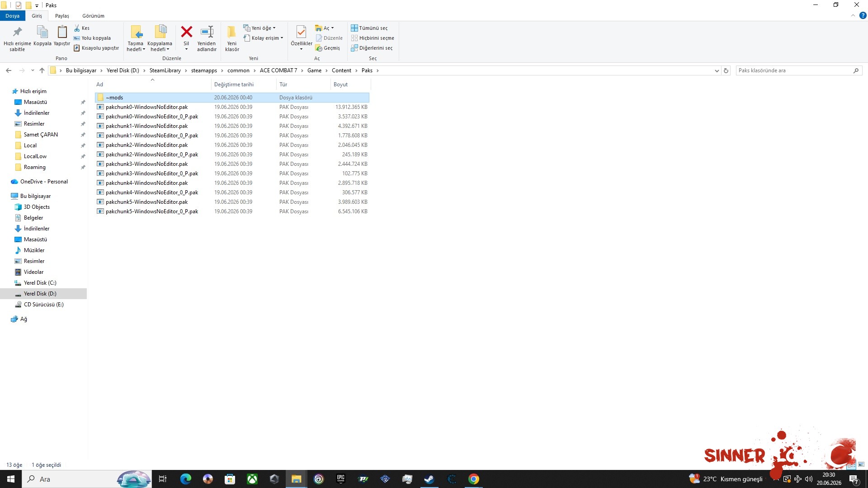Open Epic Games Launcher from taskbar
The width and height of the screenshot is (868, 488).
click(x=341, y=479)
